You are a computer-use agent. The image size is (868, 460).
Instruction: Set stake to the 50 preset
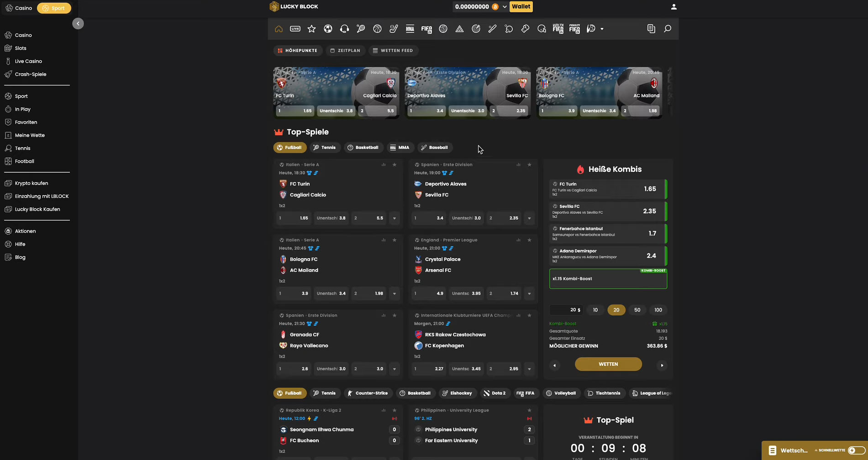click(637, 310)
